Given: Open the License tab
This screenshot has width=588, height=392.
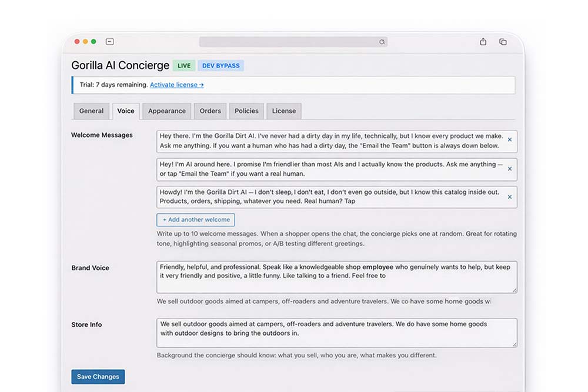Looking at the screenshot, I should 284,111.
